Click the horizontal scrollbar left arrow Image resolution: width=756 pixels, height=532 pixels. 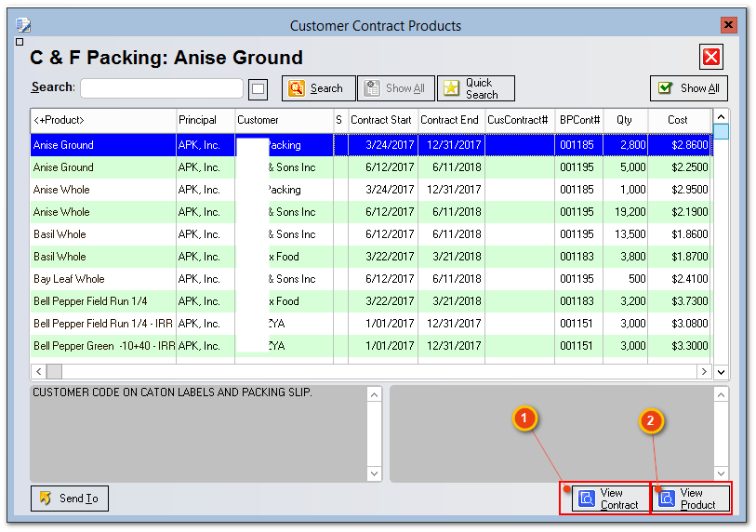(38, 371)
